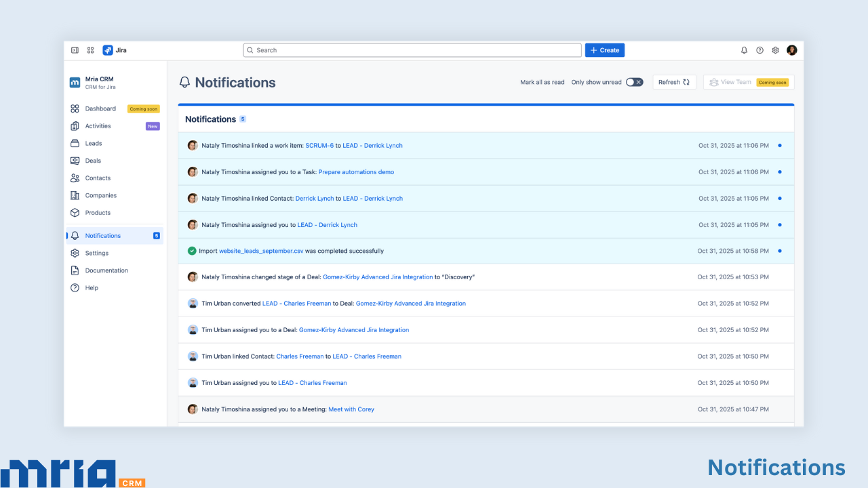Click the View Team button
868x488 pixels.
coord(749,82)
